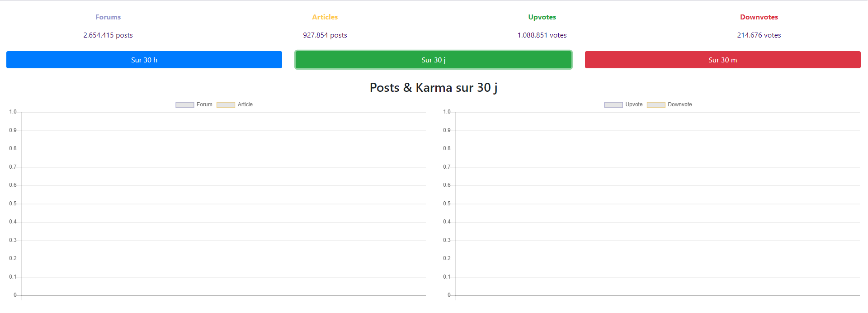
Task: Toggle the Forum legend color box
Action: 184,105
